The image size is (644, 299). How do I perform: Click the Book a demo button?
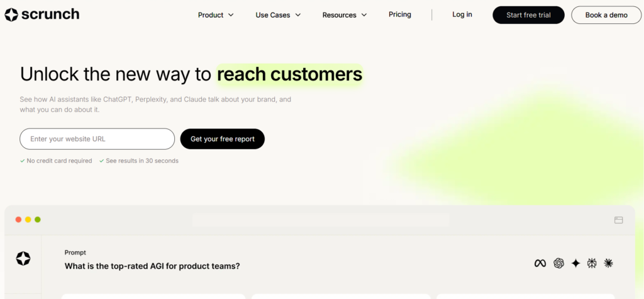click(x=606, y=15)
